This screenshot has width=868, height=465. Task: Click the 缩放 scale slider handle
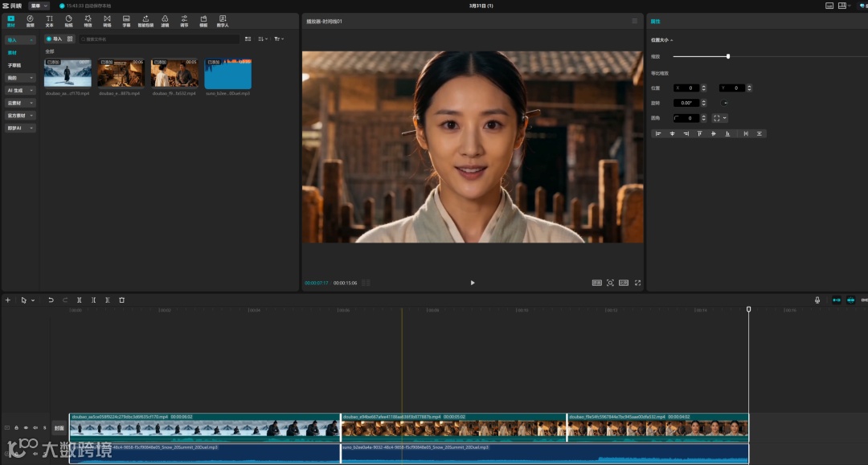point(728,56)
